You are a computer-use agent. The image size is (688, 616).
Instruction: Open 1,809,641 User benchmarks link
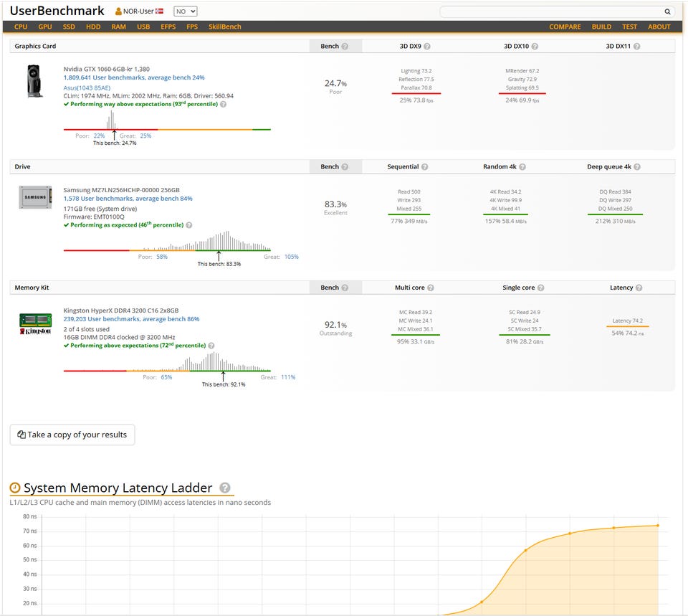click(x=134, y=77)
